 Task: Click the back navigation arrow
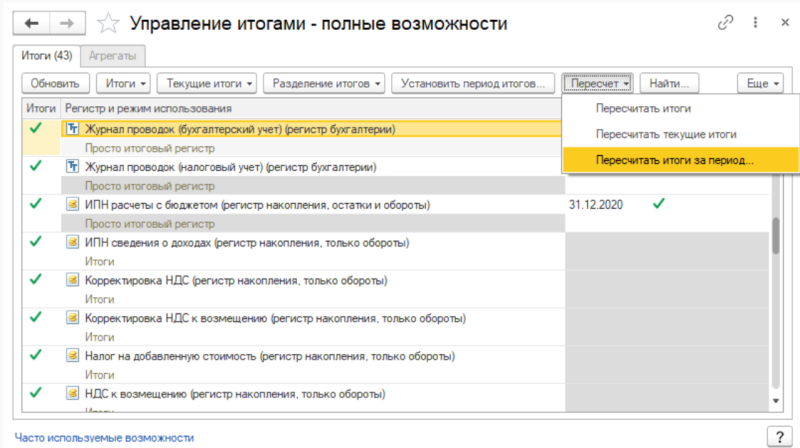30,22
